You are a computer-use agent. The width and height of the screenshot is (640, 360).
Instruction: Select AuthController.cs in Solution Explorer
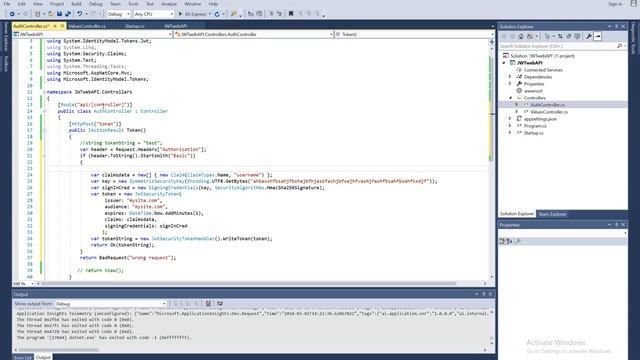(x=547, y=105)
